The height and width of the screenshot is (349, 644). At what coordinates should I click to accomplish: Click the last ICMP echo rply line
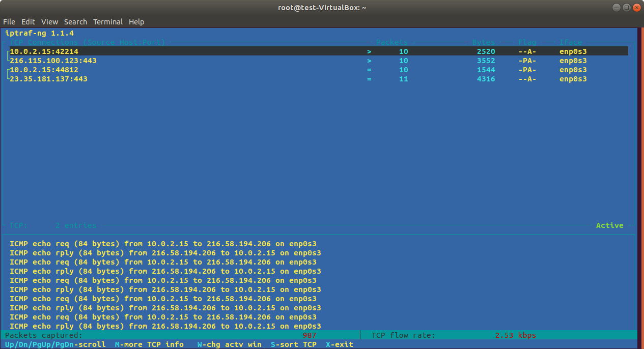click(x=165, y=326)
